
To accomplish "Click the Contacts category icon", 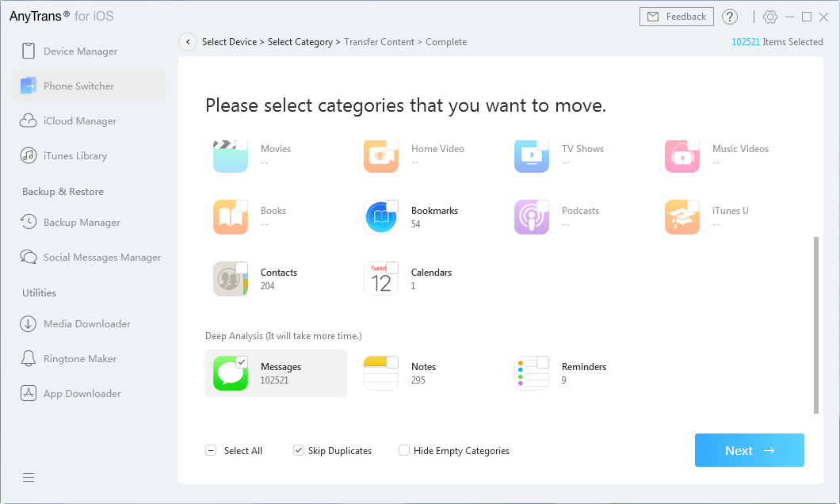I will pyautogui.click(x=231, y=279).
